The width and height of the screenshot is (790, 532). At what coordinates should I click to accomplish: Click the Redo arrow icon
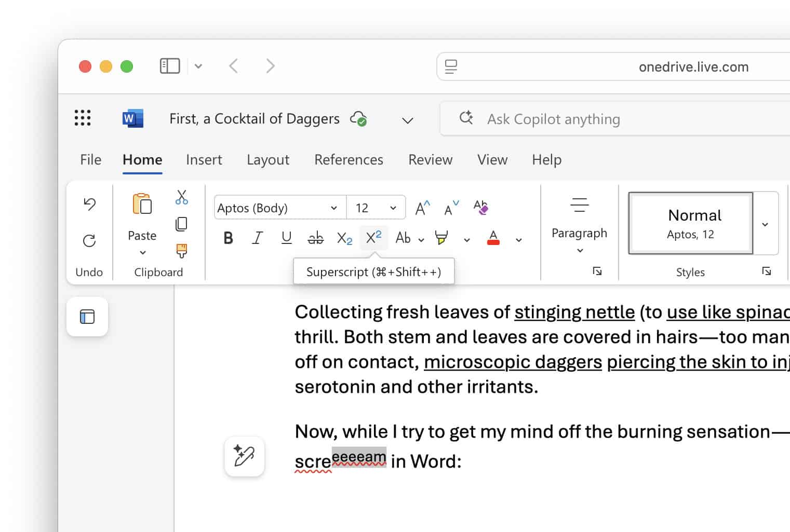89,240
